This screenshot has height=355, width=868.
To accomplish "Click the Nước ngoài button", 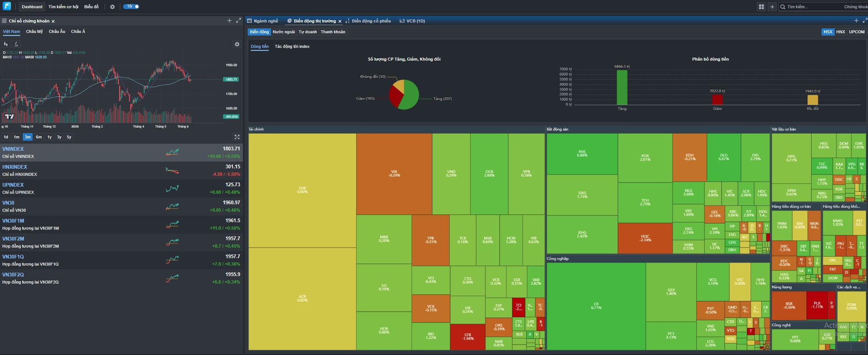I will [x=283, y=32].
